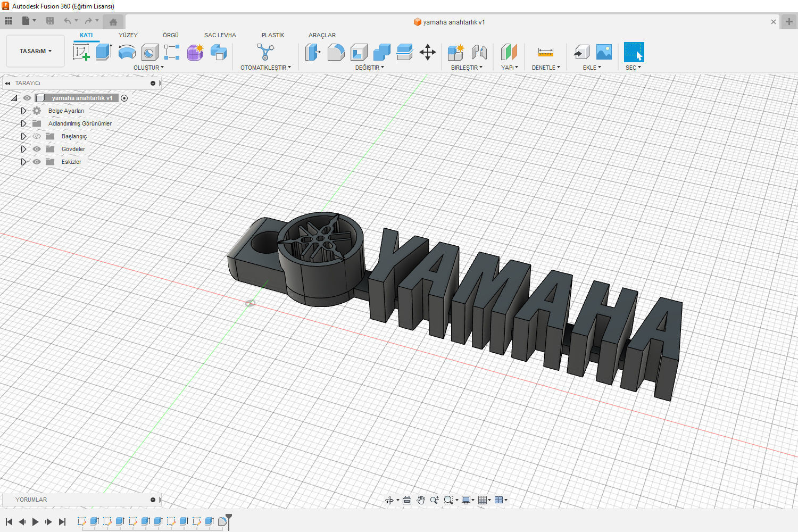
Task: Open the SEÇ dropdown label
Action: coord(633,68)
